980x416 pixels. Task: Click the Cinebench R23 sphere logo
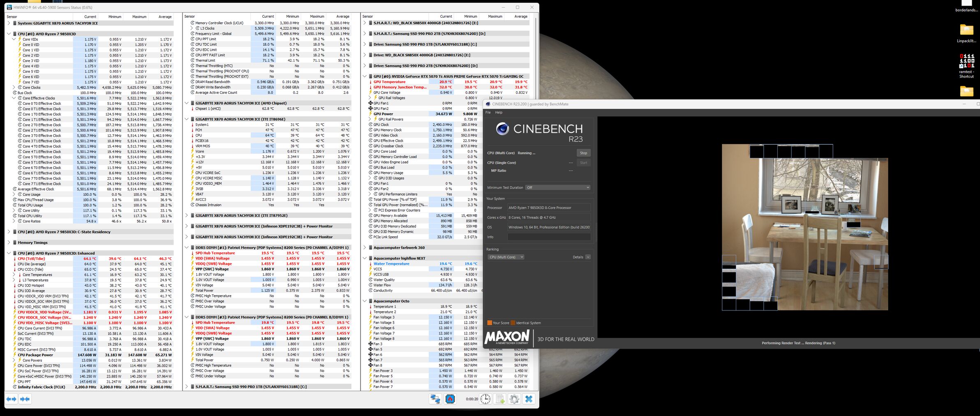[x=502, y=129]
